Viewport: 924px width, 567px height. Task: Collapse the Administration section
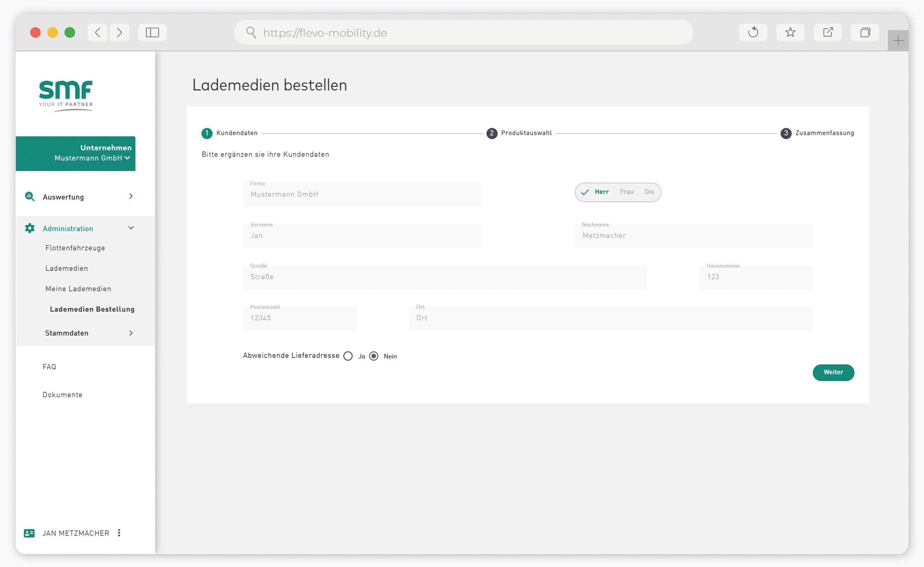coord(131,228)
